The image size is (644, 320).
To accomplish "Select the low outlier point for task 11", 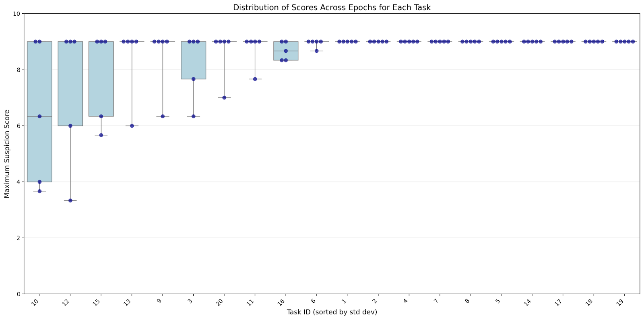I will [255, 79].
